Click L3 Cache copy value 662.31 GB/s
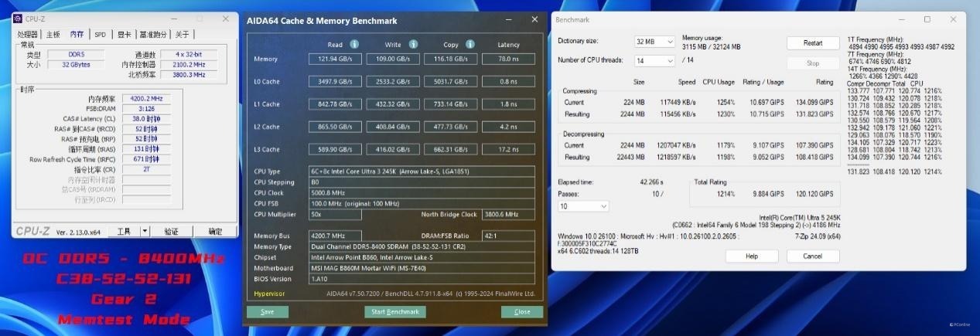Viewport: 980px width, 336px height. click(x=451, y=149)
